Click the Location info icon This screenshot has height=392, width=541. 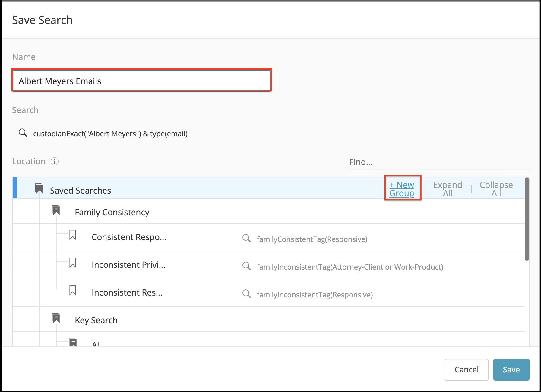(55, 161)
